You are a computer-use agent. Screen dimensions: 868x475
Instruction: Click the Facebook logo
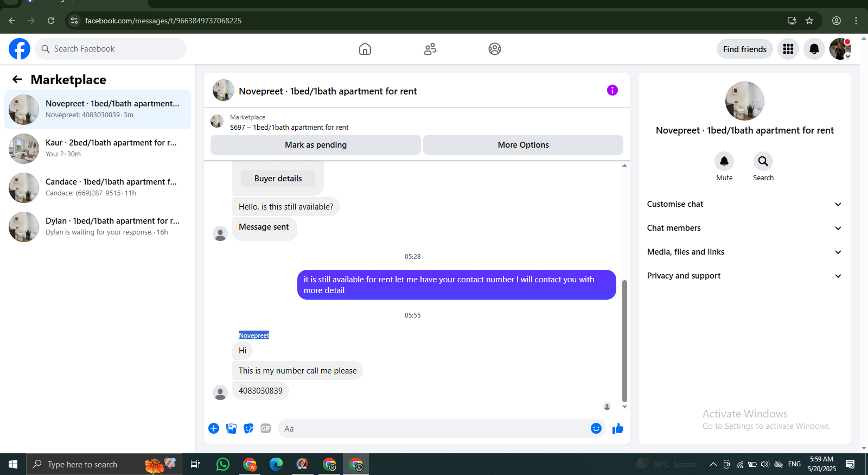(x=20, y=49)
